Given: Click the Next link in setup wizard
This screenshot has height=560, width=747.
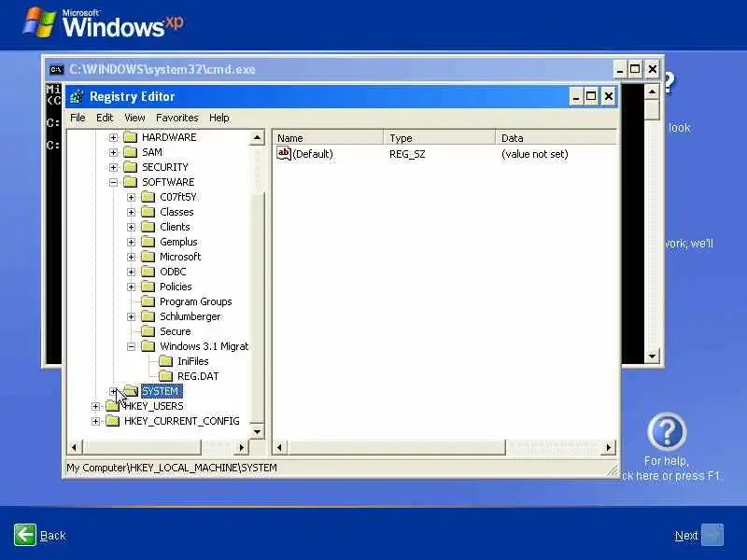Looking at the screenshot, I should point(686,536).
